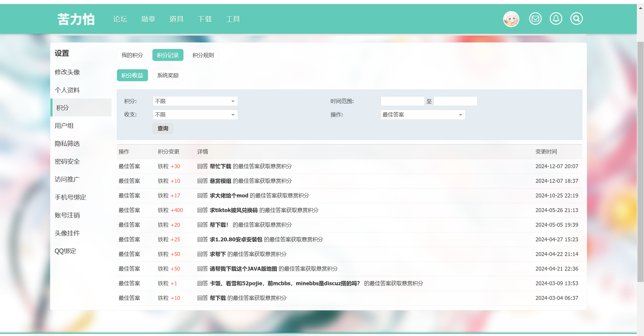Expand the 操作 dropdown showing 最佳答案
The height and width of the screenshot is (336, 644).
(x=423, y=115)
